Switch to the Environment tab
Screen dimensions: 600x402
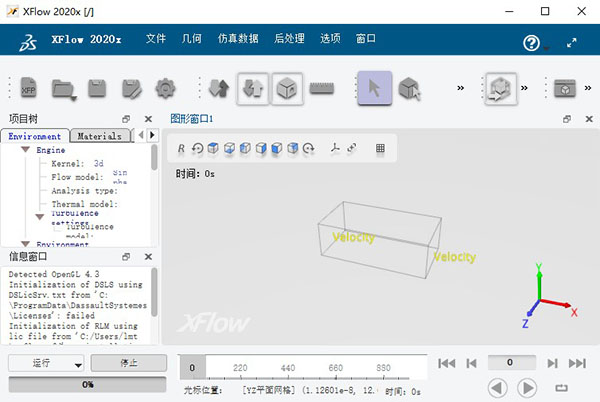pyautogui.click(x=35, y=136)
